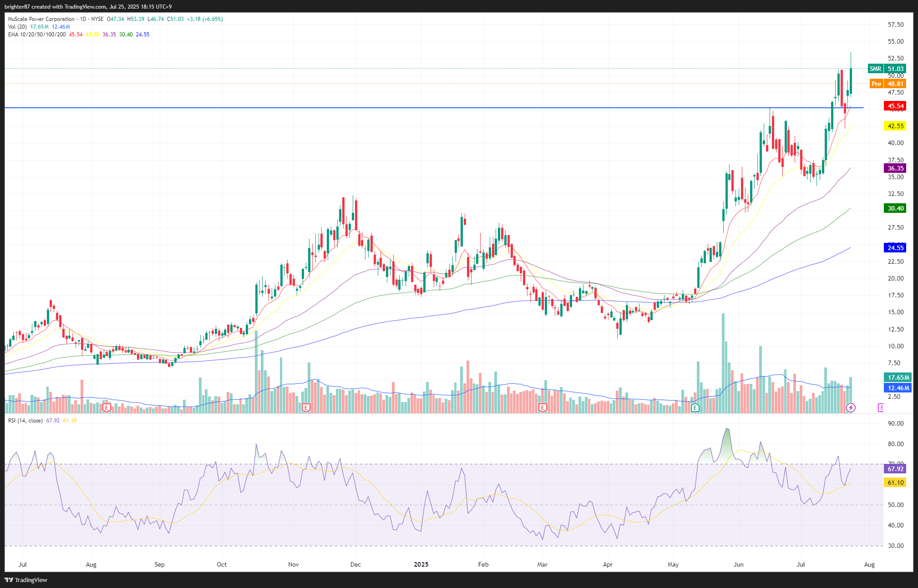
Task: Click the red earnings marker near March
Action: 542,407
